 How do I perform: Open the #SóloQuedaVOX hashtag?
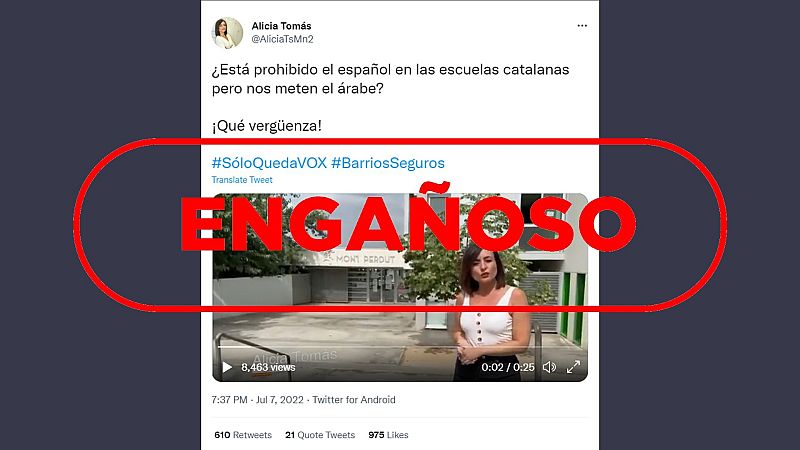(x=269, y=163)
